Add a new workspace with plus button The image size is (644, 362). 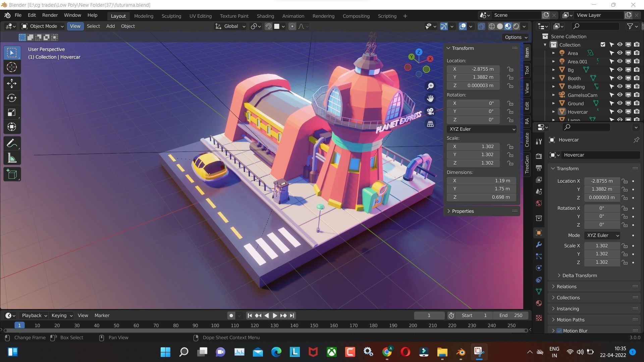coord(405,16)
